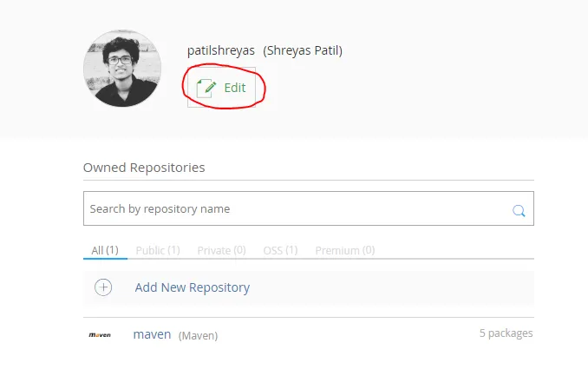This screenshot has height=376, width=588.
Task: Click the (Maven) repository type label
Action: 198,335
